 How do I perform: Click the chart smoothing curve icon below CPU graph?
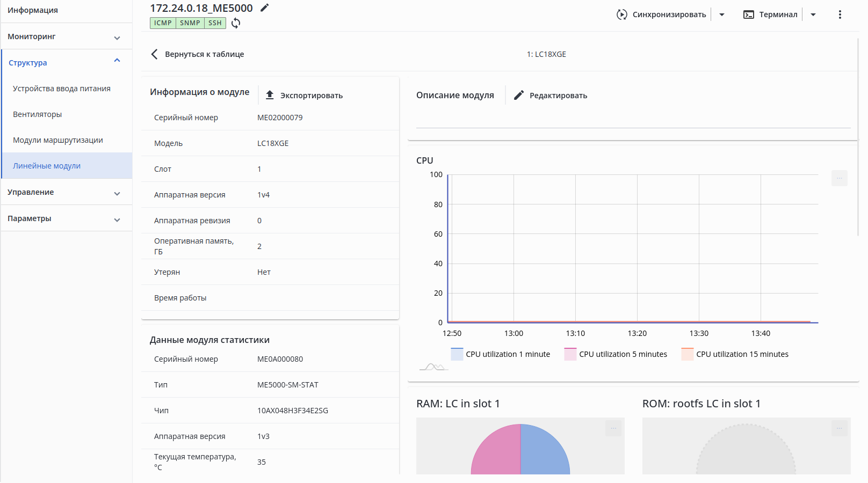point(433,367)
